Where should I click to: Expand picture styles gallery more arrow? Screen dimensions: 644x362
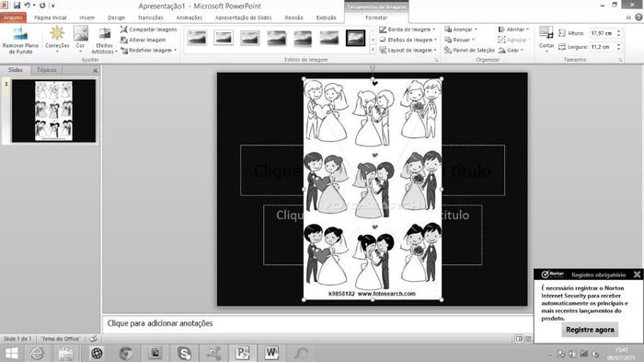[373, 50]
